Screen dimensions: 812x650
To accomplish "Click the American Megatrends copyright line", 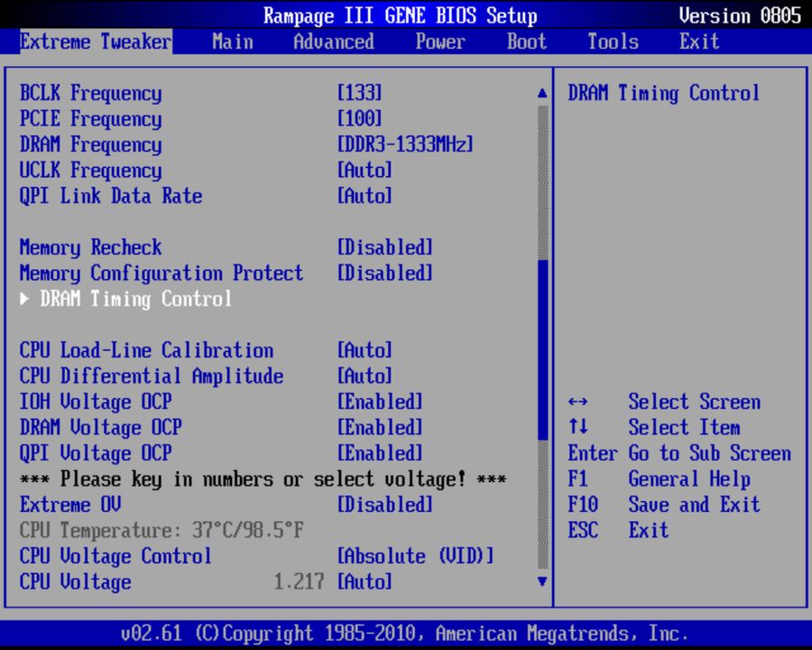I will click(x=404, y=634).
